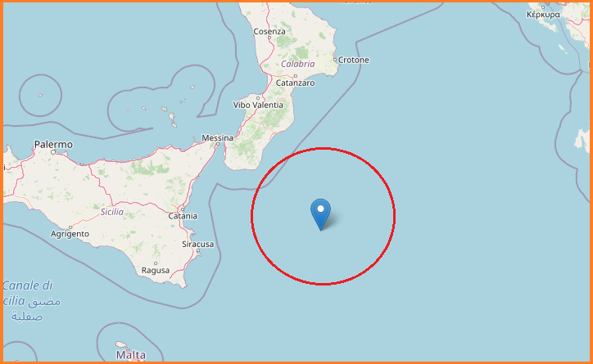The height and width of the screenshot is (364, 593).
Task: Click the Malta island label
Action: click(x=131, y=355)
